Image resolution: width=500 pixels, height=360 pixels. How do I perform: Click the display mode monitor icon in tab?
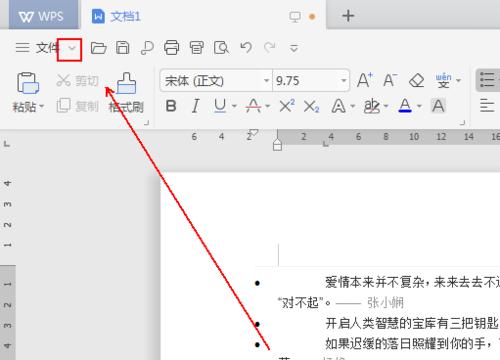click(x=295, y=17)
